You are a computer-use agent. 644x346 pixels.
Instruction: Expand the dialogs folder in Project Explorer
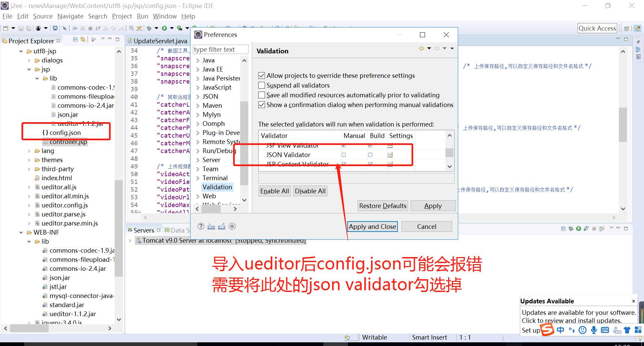pos(29,60)
